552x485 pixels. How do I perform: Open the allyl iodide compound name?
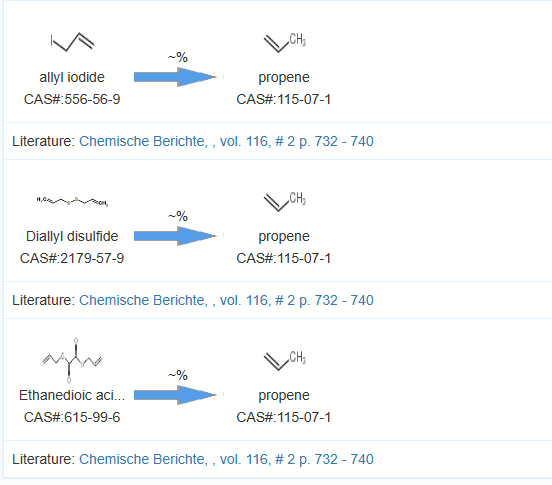click(72, 77)
